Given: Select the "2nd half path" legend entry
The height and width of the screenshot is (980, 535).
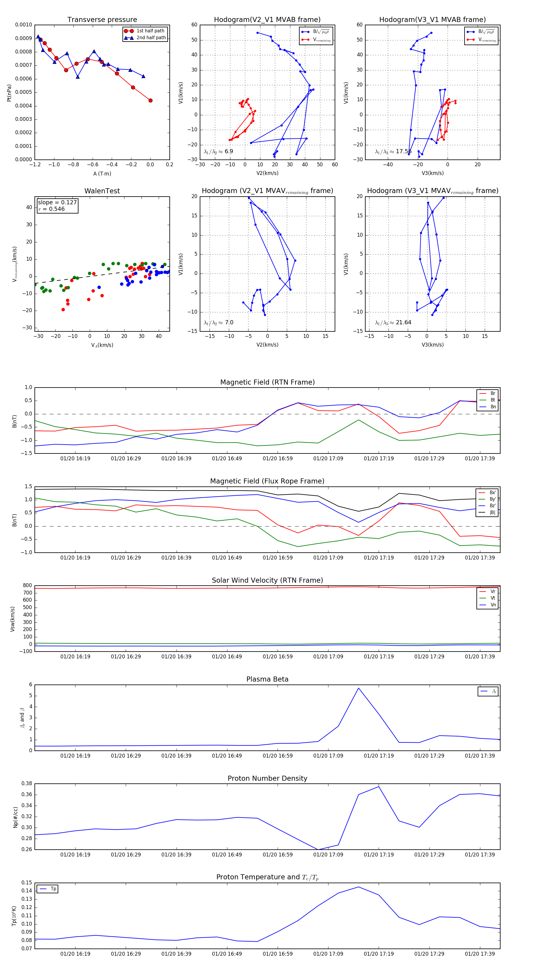Looking at the screenshot, I should [145, 38].
